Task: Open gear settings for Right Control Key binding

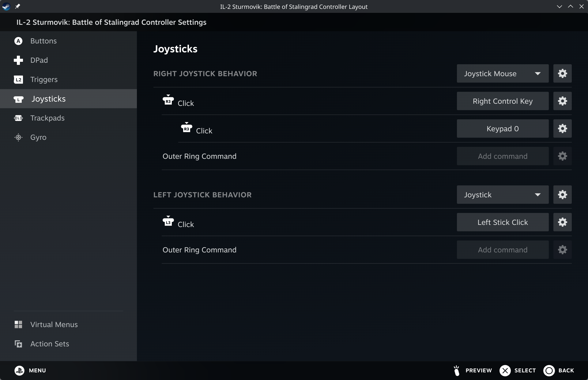Action: click(562, 101)
